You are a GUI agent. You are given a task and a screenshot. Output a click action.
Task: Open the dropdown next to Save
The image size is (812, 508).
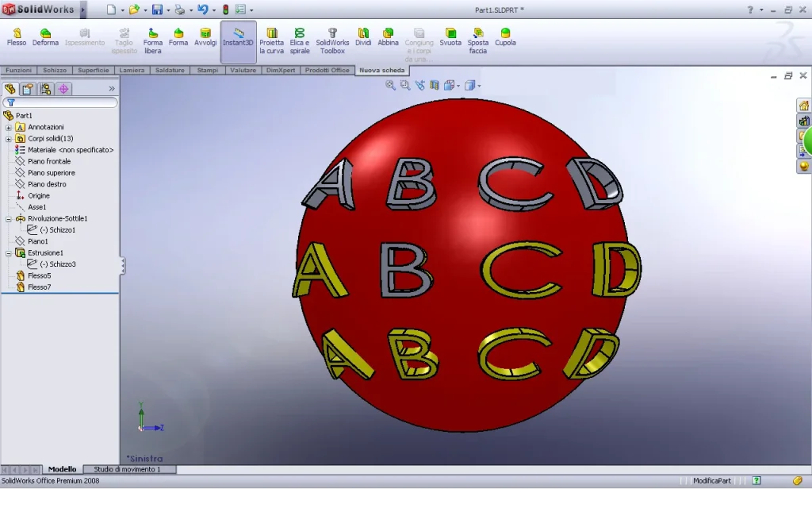point(168,10)
